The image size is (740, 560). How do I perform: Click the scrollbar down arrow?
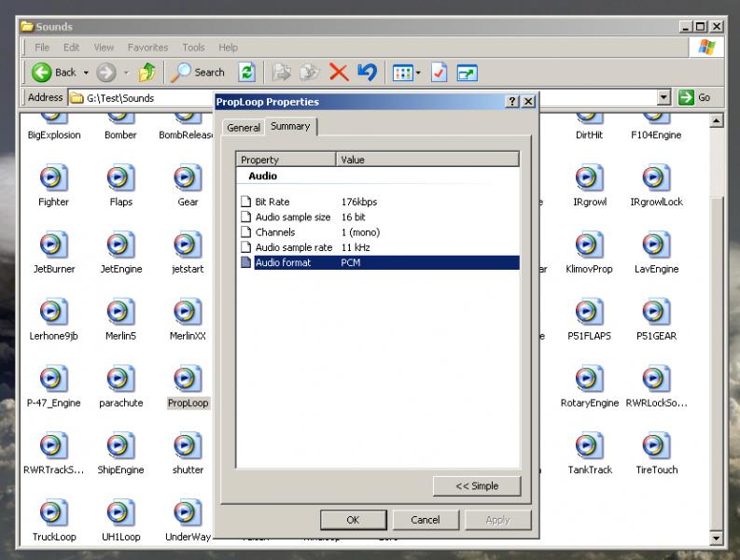coord(716,538)
